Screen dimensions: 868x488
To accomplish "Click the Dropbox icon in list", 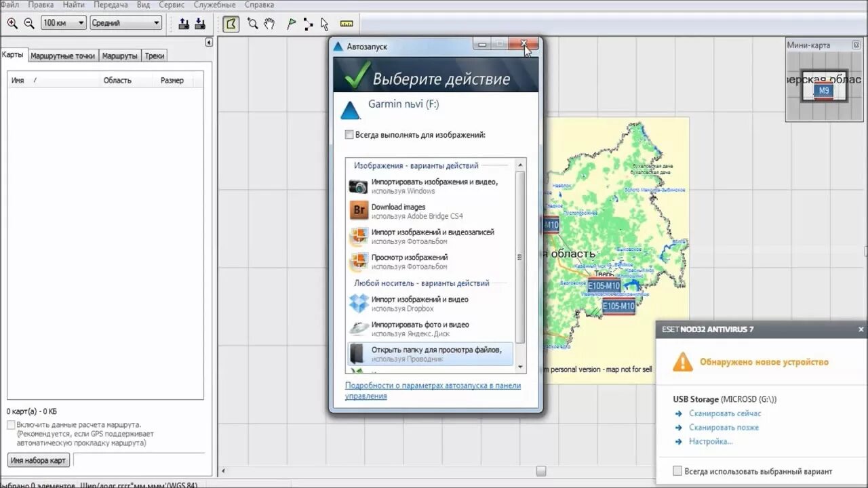I will (359, 304).
